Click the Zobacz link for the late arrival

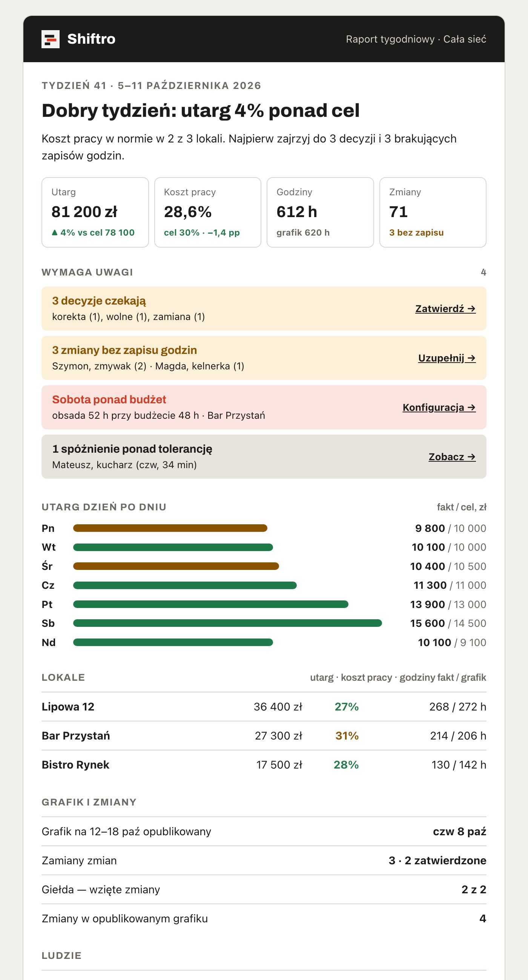tap(452, 456)
